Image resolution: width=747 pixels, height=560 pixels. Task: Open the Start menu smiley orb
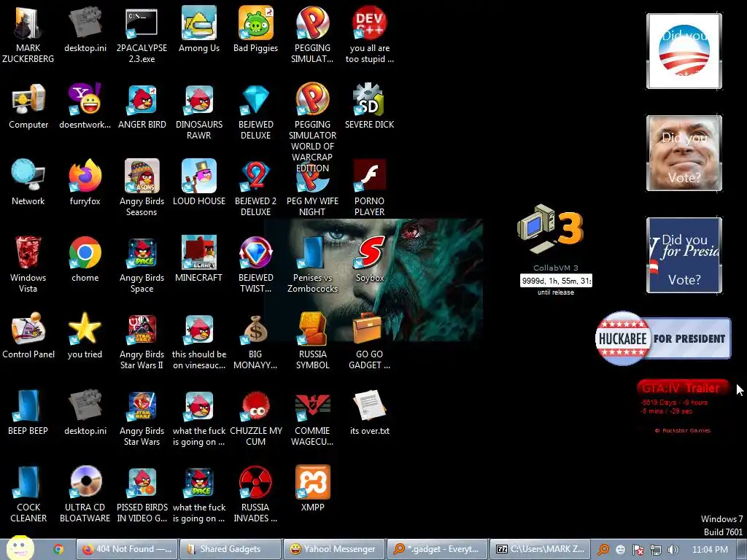20,548
